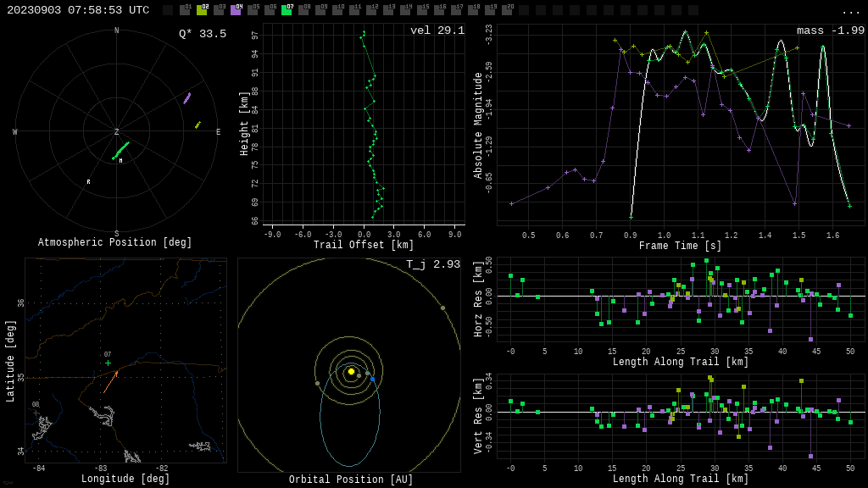Click the Frame Time [s] axis label
Image resolution: width=868 pixels, height=488 pixels.
(681, 246)
